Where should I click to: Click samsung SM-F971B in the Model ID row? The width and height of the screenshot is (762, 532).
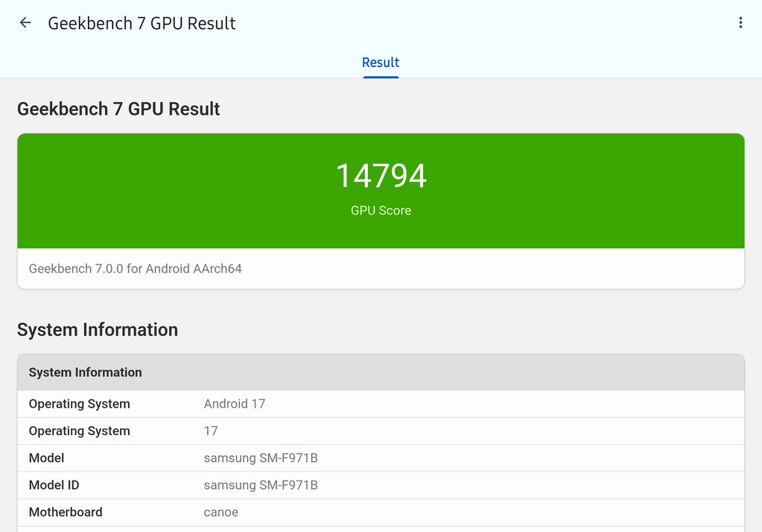261,485
